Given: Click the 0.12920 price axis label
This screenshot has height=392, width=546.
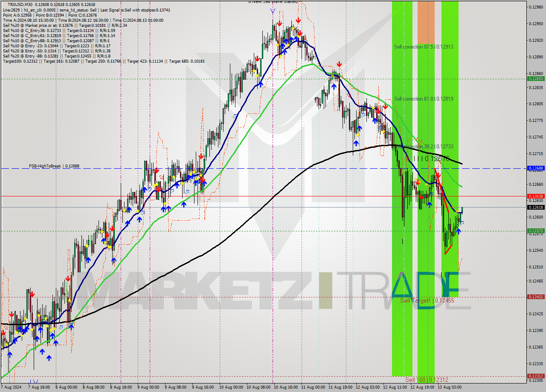Looking at the screenshot, I should pos(536,40).
